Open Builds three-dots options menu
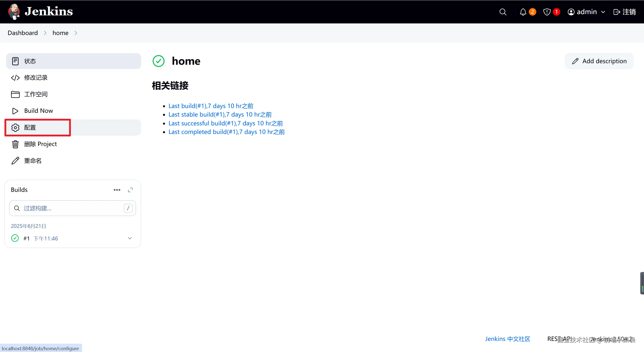Viewport: 644px width, 352px height. [x=117, y=190]
